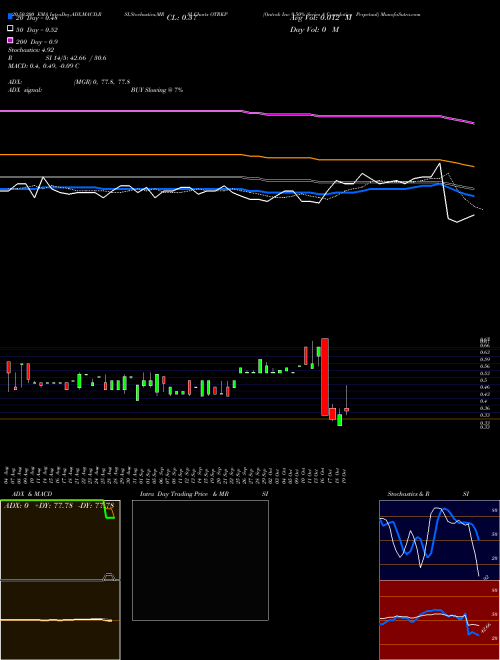Click the 'ADX: 0 +DY: 77.78' readout line
Screen dimensions: 500x660
tap(59, 506)
